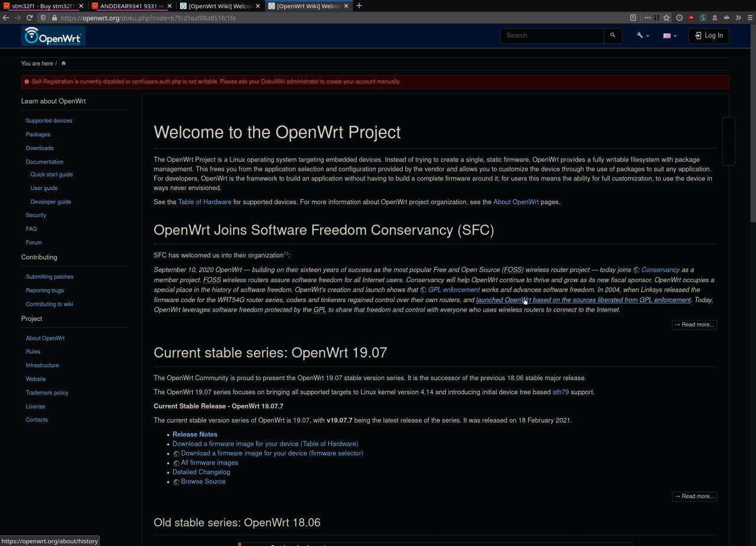Open the Table of Hardware link
Screen dimensions: 756x546
point(205,202)
